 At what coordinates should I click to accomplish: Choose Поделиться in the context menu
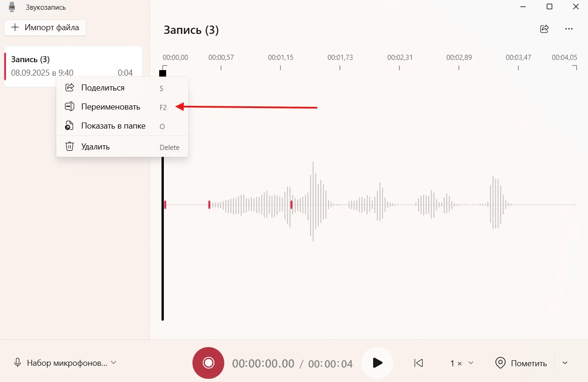click(x=122, y=88)
